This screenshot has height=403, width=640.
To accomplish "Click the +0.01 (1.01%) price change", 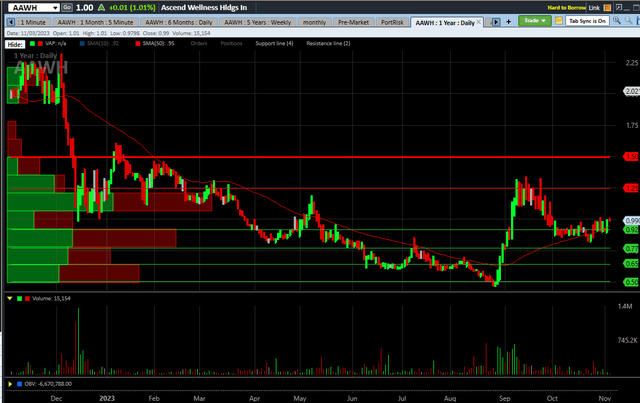I will pyautogui.click(x=132, y=7).
